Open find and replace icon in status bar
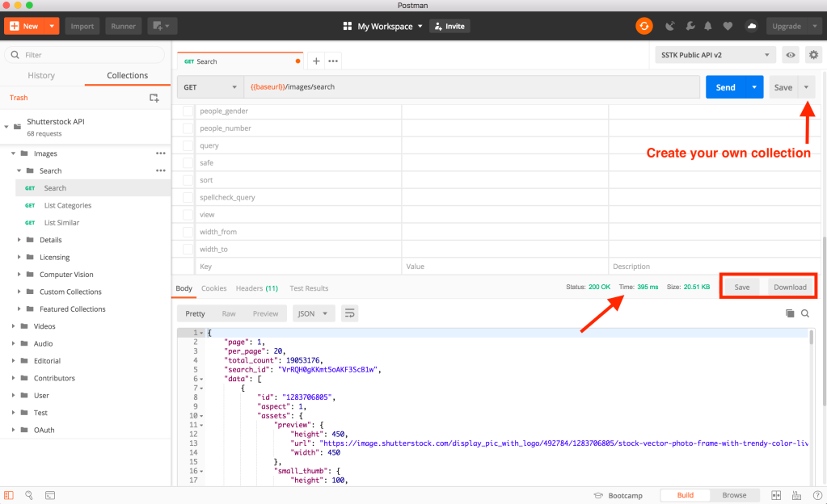 [x=29, y=495]
